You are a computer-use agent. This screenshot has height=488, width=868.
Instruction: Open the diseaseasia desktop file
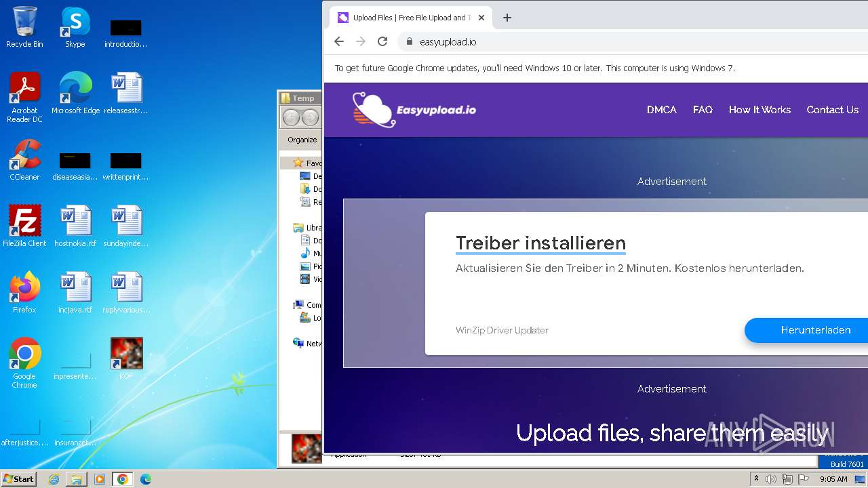[x=75, y=165]
